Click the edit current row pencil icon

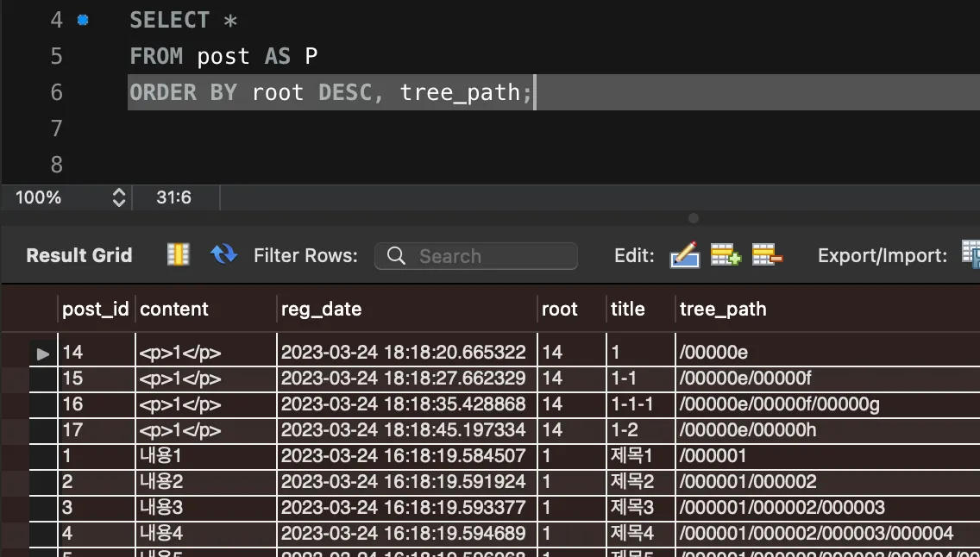tap(684, 255)
